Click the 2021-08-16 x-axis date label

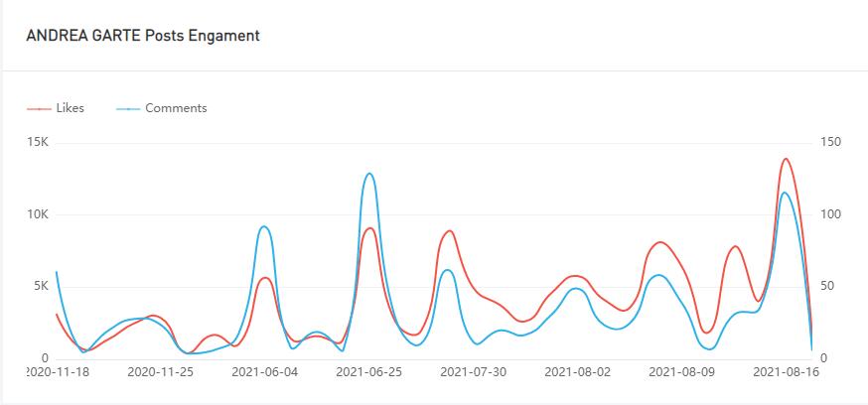(784, 373)
